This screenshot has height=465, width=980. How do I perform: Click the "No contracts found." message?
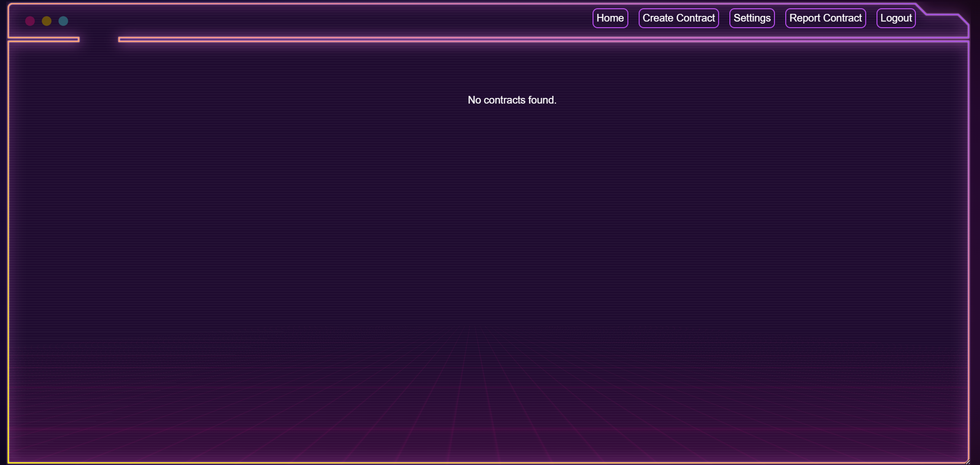pyautogui.click(x=512, y=100)
